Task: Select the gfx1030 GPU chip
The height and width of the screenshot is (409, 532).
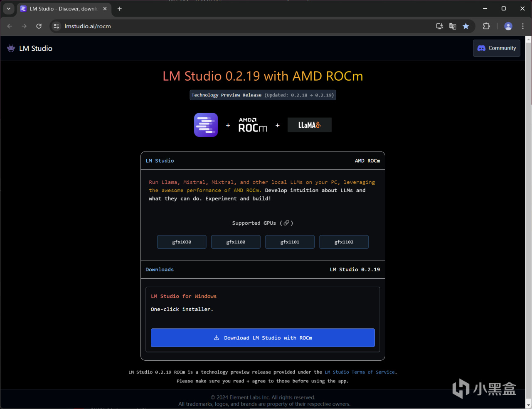Action: 182,242
